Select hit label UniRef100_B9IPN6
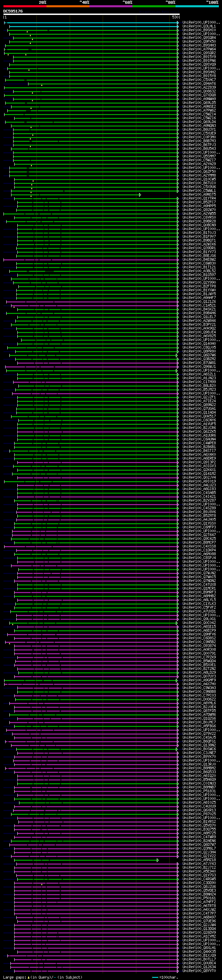The image size is (222, 980). (199, 60)
